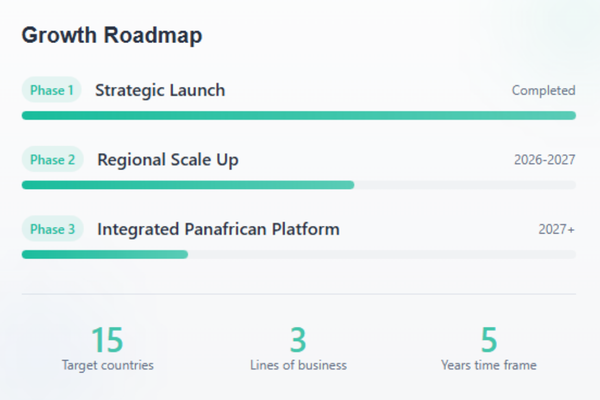Click the Strategic Launch full progress bar

tap(298, 115)
